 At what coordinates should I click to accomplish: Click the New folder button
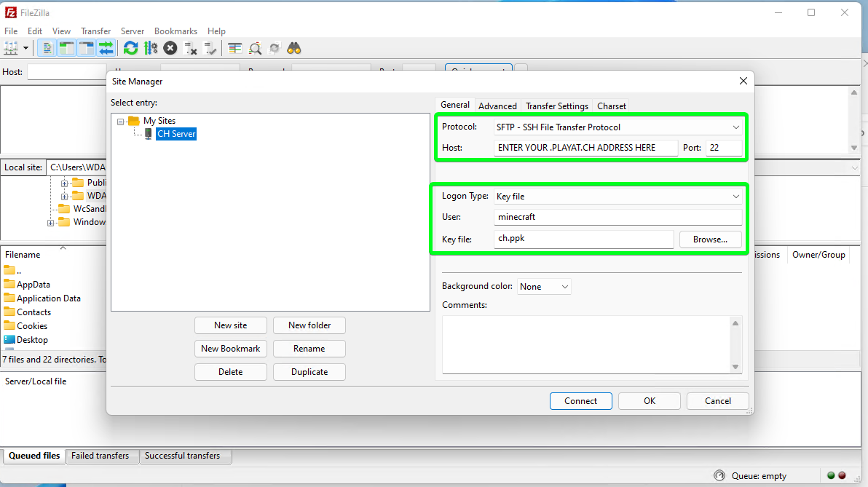[309, 325]
